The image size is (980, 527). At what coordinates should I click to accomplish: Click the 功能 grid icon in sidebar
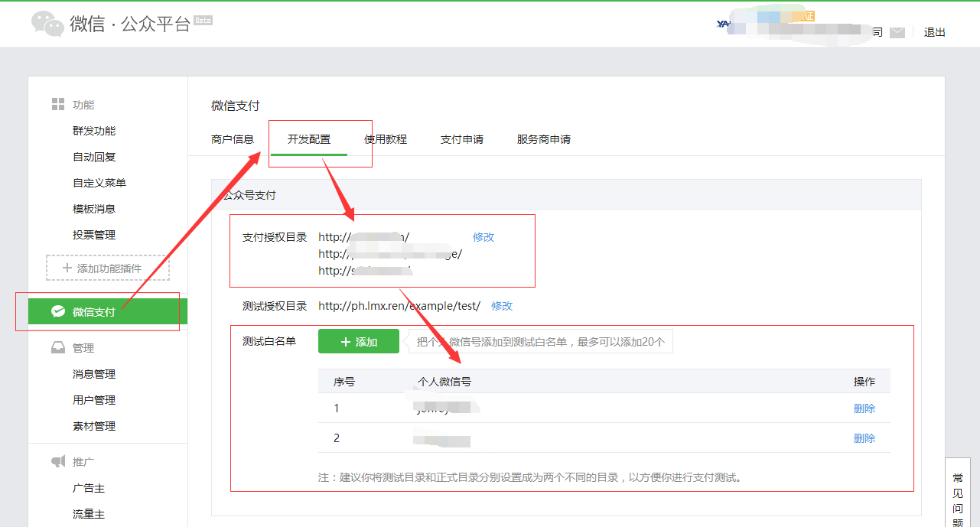tap(57, 104)
